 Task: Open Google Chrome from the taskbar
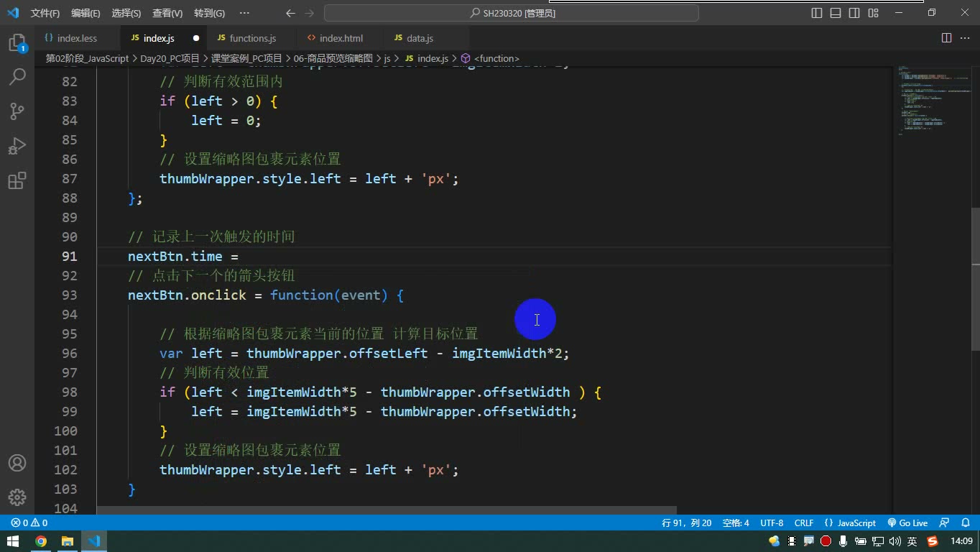click(41, 541)
